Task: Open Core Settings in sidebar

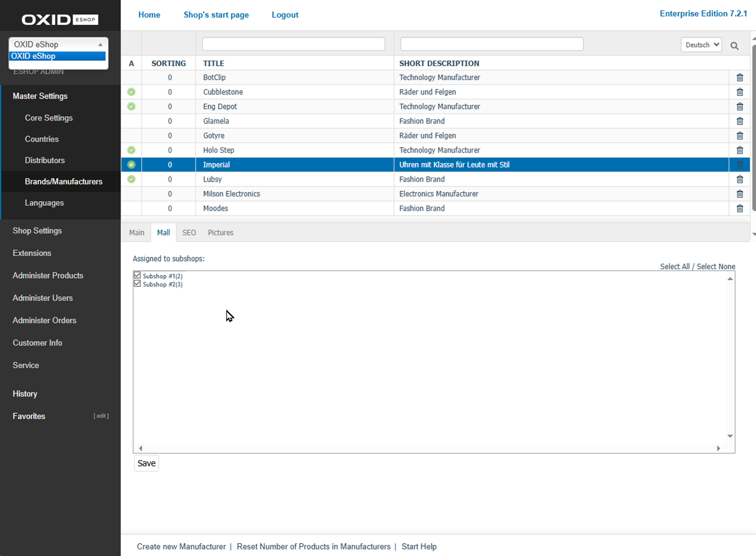Action: click(x=49, y=118)
